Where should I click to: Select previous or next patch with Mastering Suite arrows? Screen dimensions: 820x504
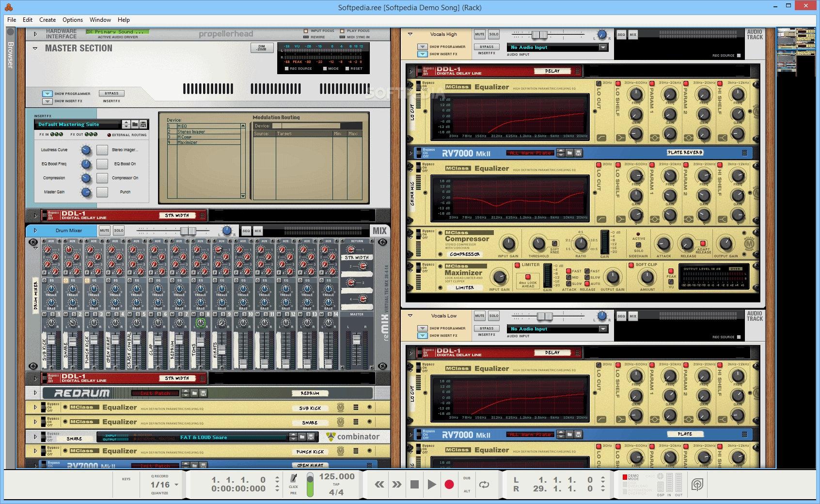pyautogui.click(x=126, y=125)
